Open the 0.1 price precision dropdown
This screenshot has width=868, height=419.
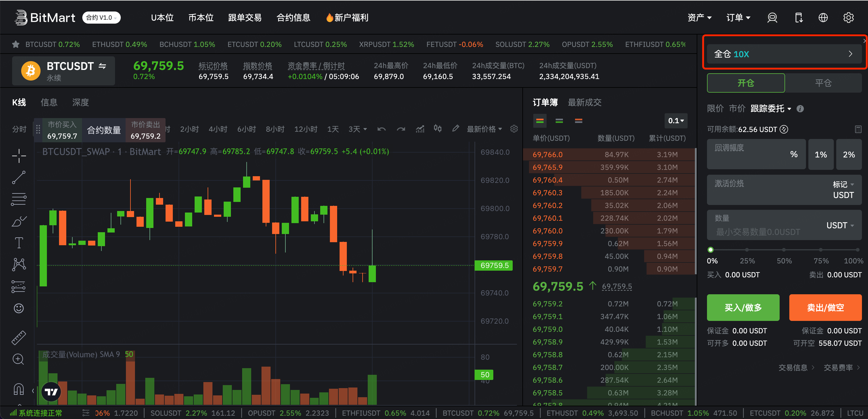coord(676,121)
